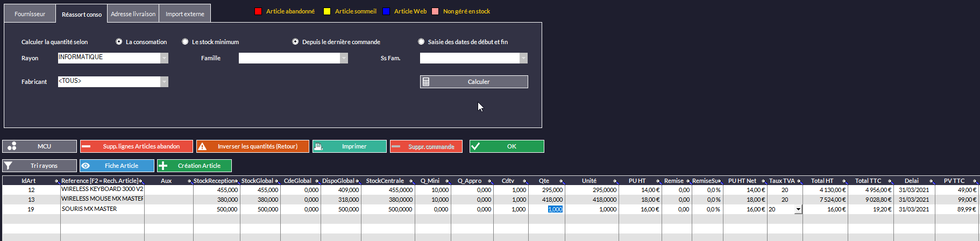Open the Rayon dropdown showing INFORMATIQUE

[x=164, y=58]
